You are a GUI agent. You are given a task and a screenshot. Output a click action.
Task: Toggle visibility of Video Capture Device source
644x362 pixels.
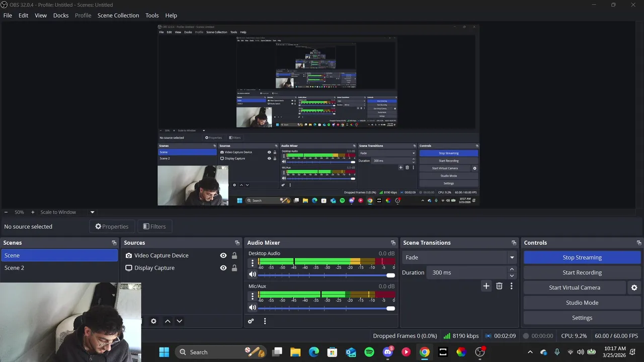pyautogui.click(x=223, y=255)
